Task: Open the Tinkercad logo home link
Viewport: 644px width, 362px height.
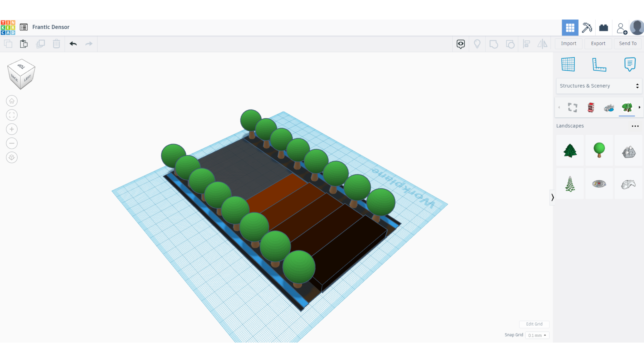Action: [8, 27]
